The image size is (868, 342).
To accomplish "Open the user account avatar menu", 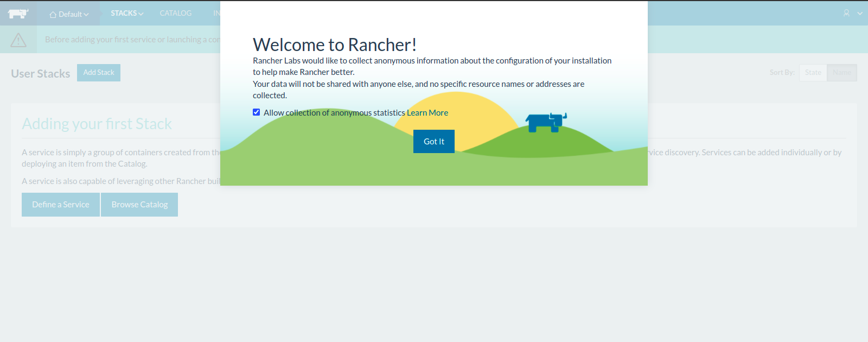I will tap(853, 13).
